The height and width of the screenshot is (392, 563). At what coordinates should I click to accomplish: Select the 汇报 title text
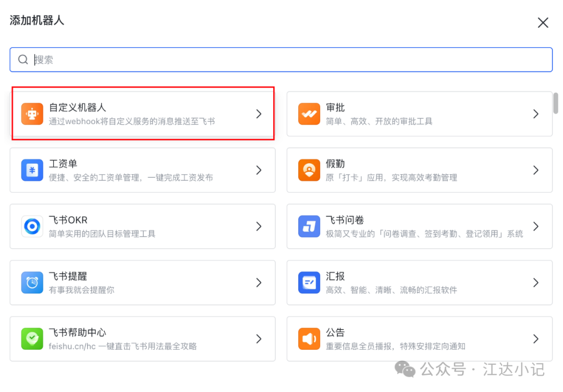335,276
